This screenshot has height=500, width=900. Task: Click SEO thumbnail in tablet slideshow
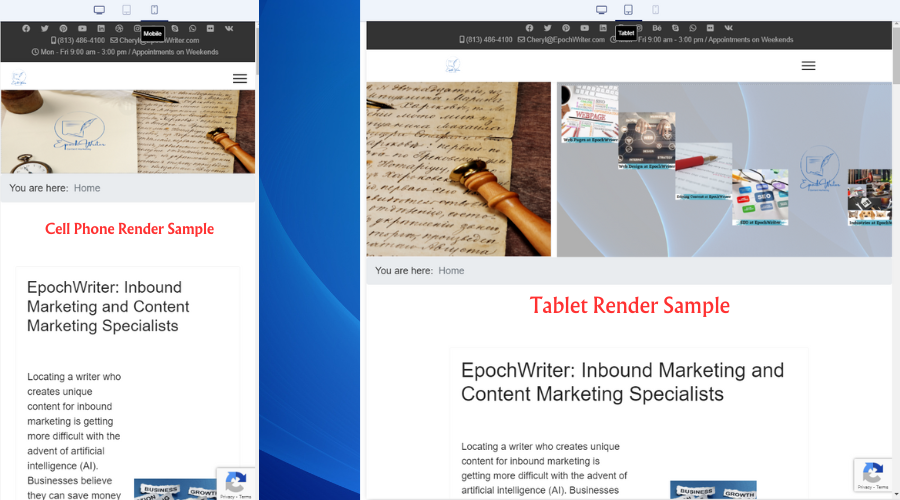click(x=760, y=197)
